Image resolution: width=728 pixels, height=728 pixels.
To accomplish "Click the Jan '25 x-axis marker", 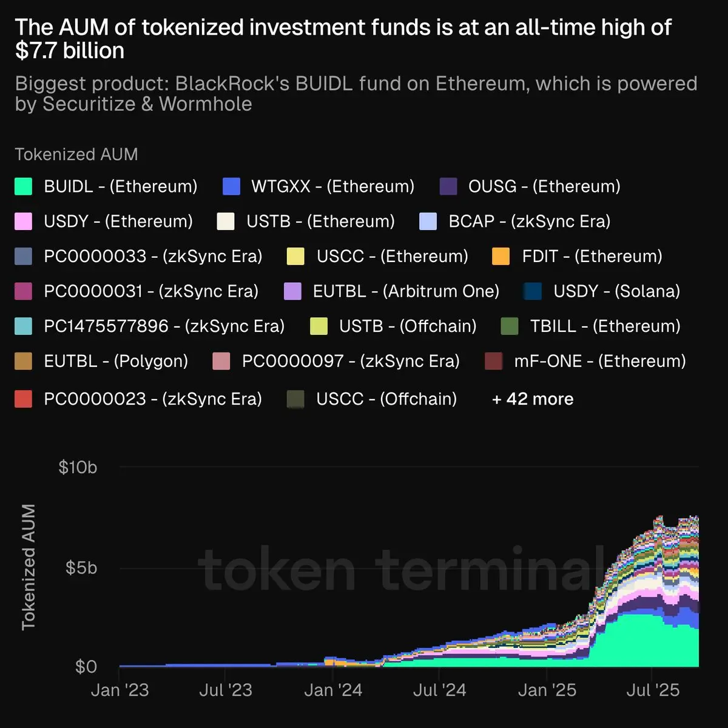I will 547,690.
